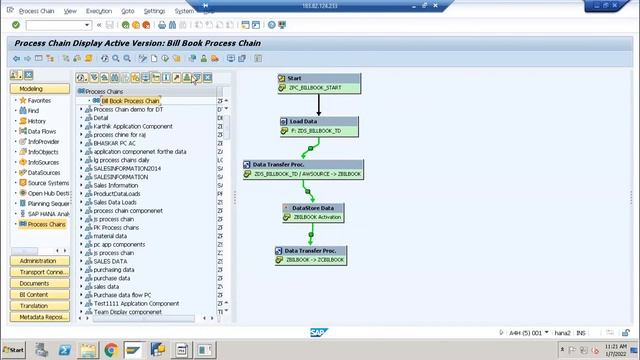Open the Process Chain menu

click(36, 11)
